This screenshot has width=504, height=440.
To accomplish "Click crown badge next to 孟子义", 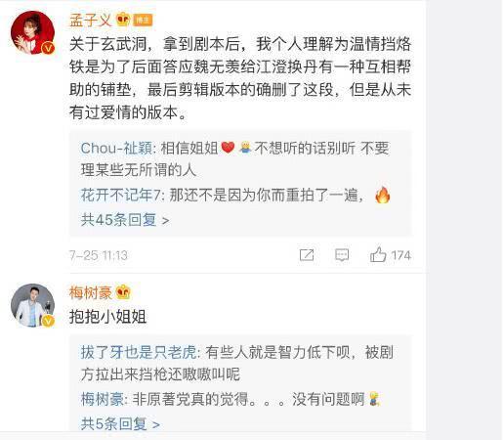I will coord(123,20).
